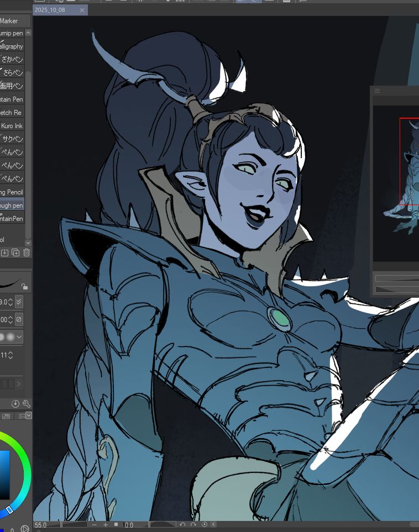The height and width of the screenshot is (532, 419).
Task: Select the stronger anti-aliasing circle option
Action: [x=11, y=337]
